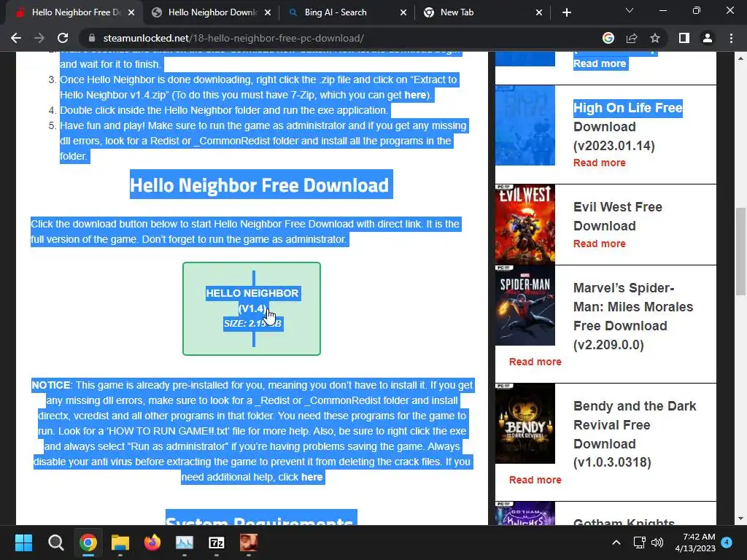The image size is (747, 560).
Task: Click the forward navigation arrow
Action: (39, 38)
